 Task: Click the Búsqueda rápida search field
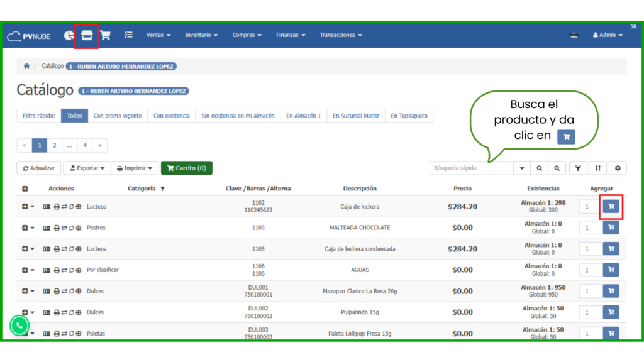(x=470, y=168)
